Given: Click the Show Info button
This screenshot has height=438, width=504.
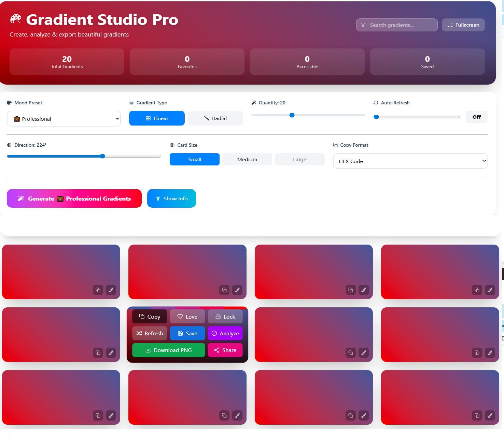Looking at the screenshot, I should (x=171, y=199).
